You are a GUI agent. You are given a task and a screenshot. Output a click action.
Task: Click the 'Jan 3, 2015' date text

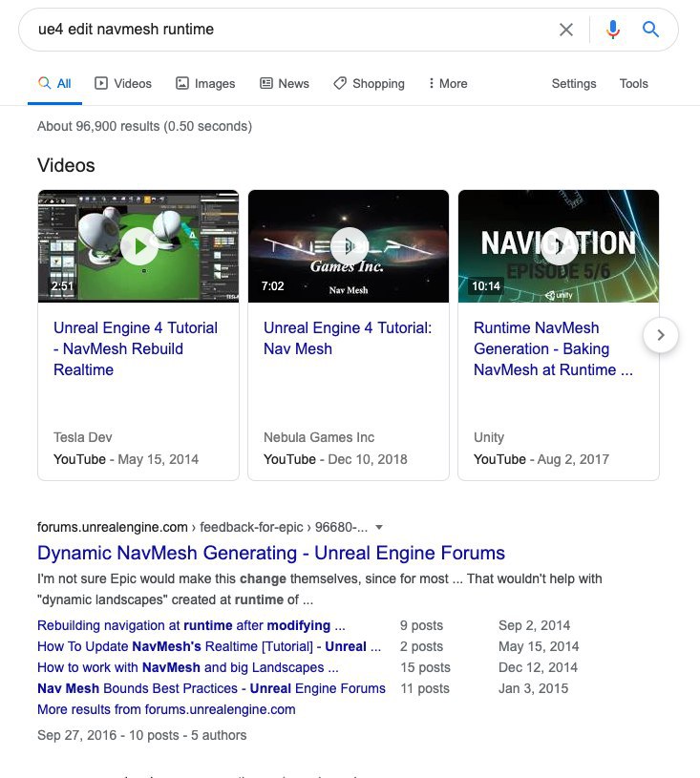tap(533, 688)
